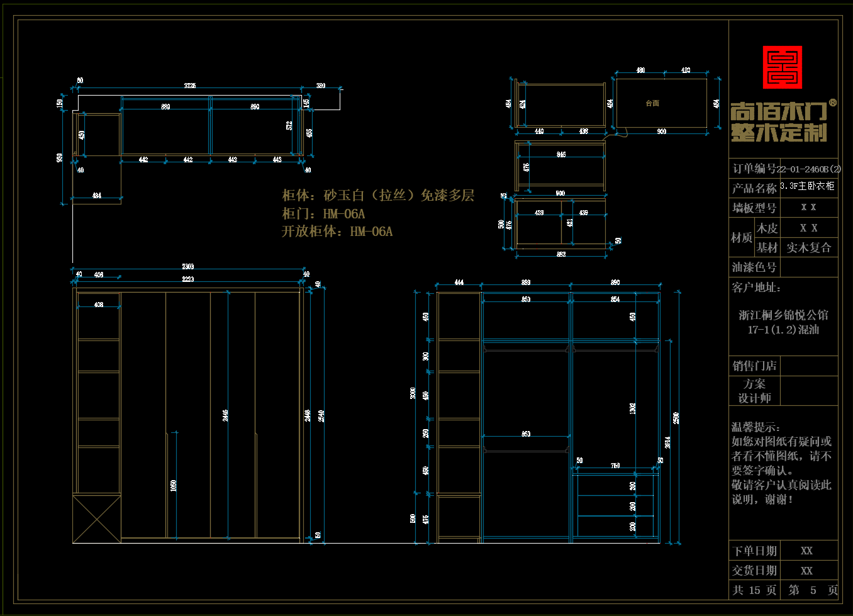Click the red square company logo
Viewport: 853px width, 616px height.
(782, 67)
